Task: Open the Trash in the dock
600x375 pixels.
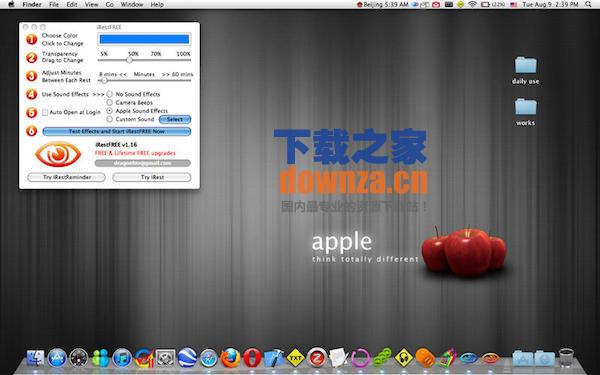Action: click(x=566, y=358)
